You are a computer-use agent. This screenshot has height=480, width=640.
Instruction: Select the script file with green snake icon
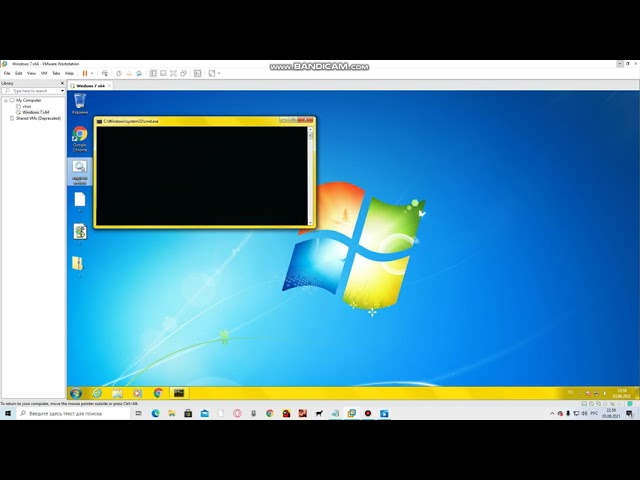[80, 233]
